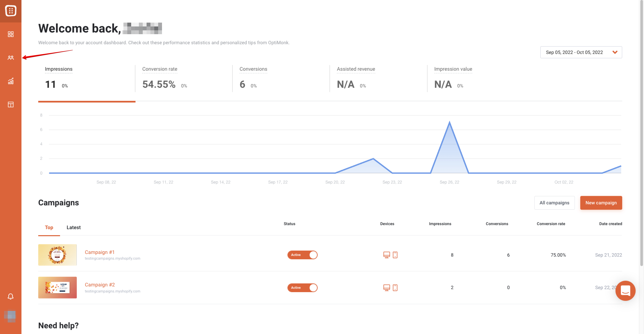This screenshot has width=644, height=334.
Task: Click desktop device icon for Campaign #2
Action: 387,288
